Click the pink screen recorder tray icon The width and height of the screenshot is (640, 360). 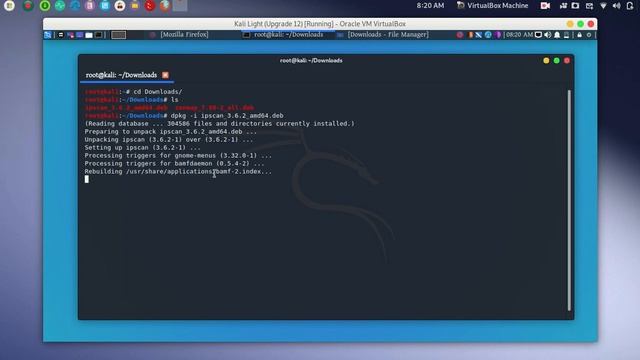(545, 6)
